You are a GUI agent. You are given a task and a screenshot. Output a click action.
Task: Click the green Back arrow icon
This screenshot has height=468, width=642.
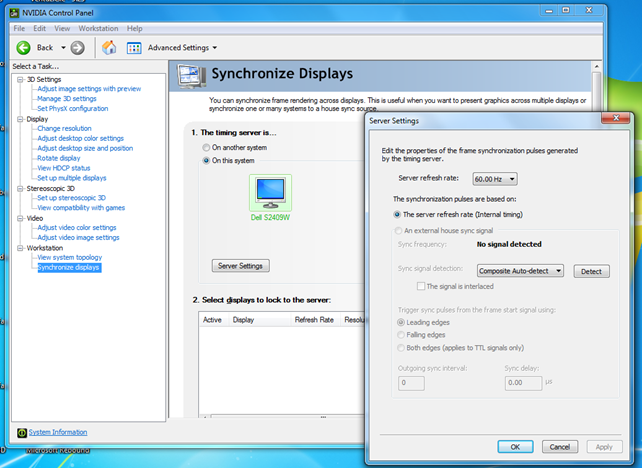pos(23,47)
